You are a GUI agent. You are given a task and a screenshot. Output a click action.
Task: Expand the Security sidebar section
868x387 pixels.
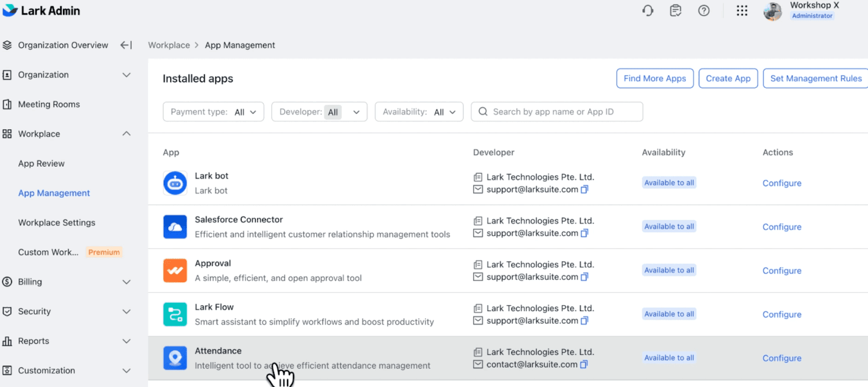coord(126,312)
